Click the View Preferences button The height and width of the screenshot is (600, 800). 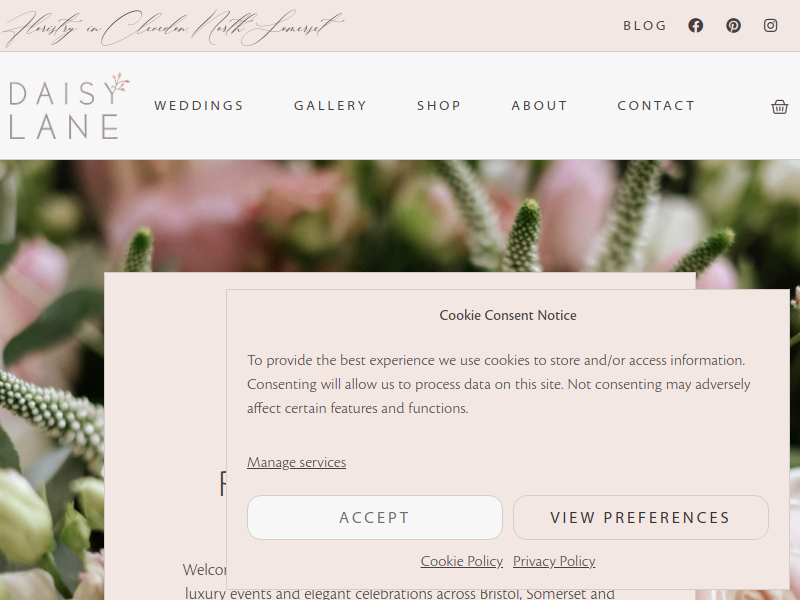641,517
